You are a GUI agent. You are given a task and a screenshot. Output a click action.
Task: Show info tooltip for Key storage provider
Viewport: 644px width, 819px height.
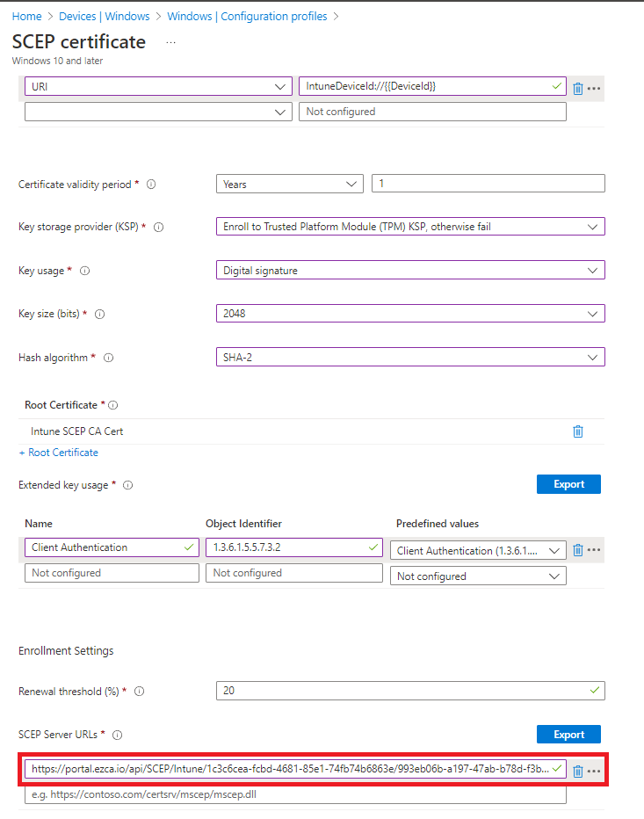[159, 227]
